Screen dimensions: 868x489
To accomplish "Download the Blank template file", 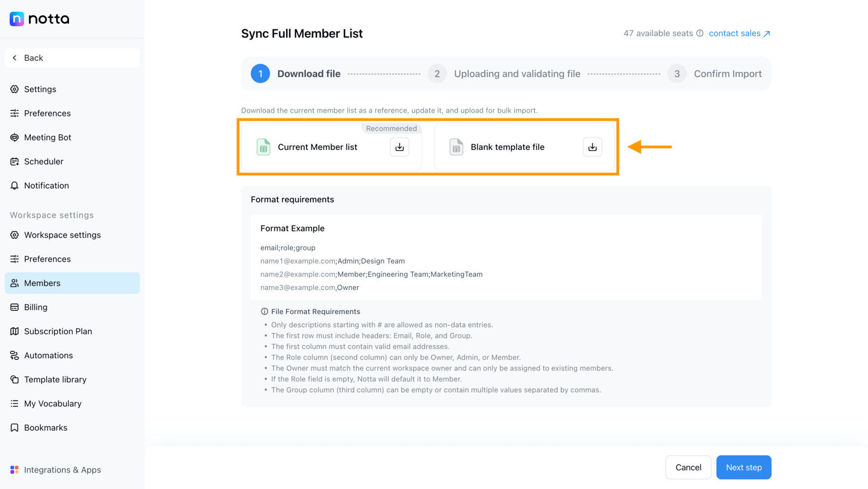I will coord(593,147).
